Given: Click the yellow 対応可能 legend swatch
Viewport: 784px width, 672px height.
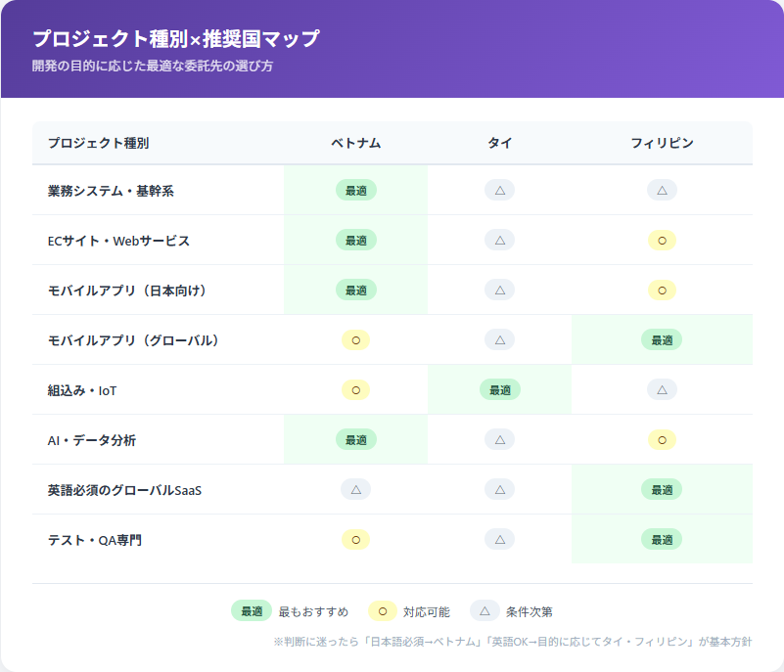Looking at the screenshot, I should click(x=382, y=610).
